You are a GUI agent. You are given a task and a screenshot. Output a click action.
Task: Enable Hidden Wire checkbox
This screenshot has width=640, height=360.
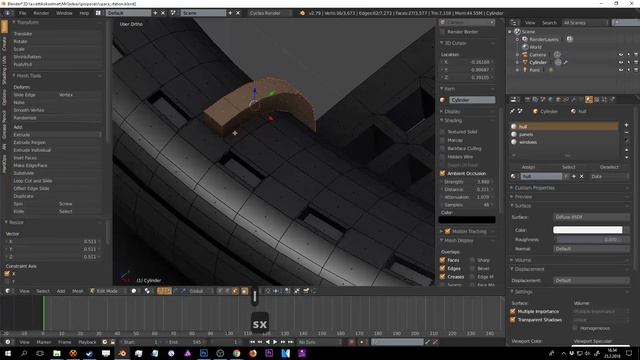[442, 157]
